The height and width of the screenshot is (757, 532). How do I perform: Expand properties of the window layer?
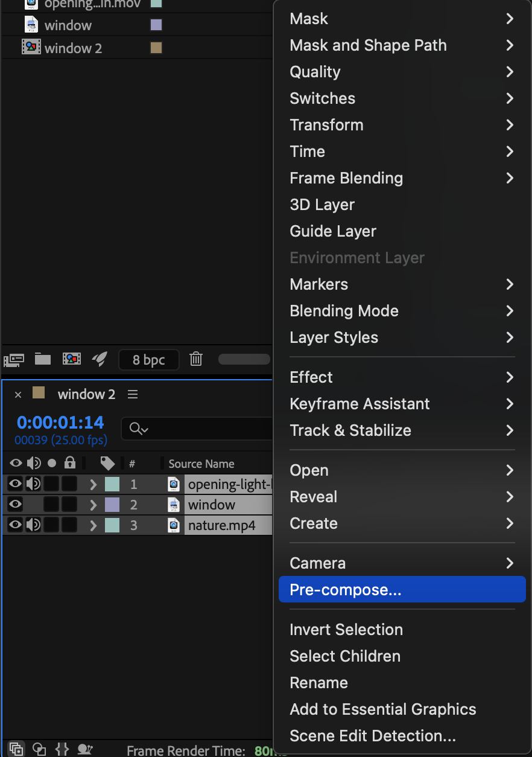click(x=93, y=505)
